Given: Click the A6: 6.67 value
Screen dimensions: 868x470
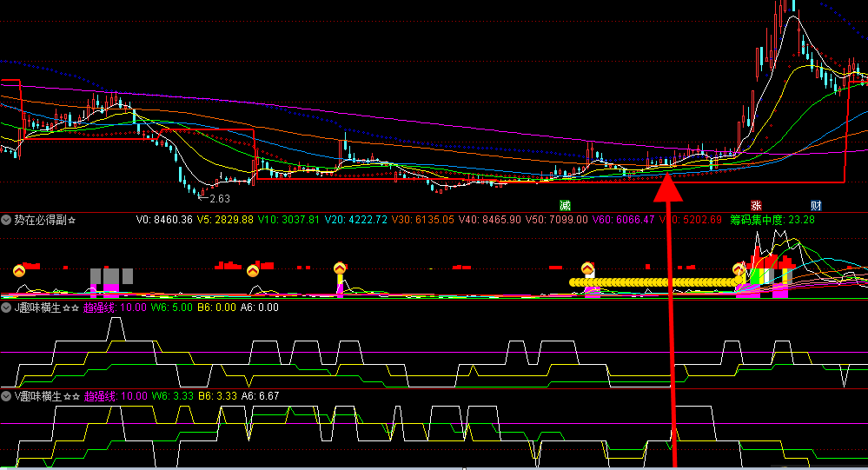Looking at the screenshot, I should (x=260, y=396).
